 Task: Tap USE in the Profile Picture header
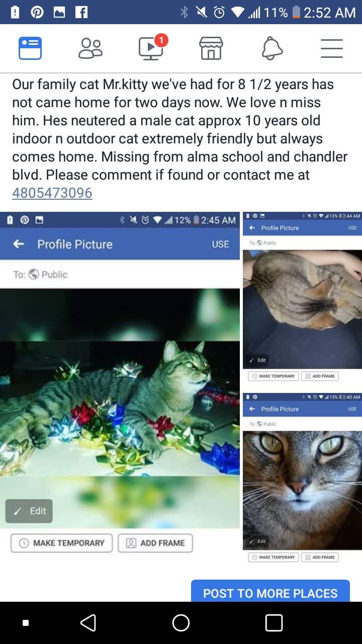pos(220,244)
